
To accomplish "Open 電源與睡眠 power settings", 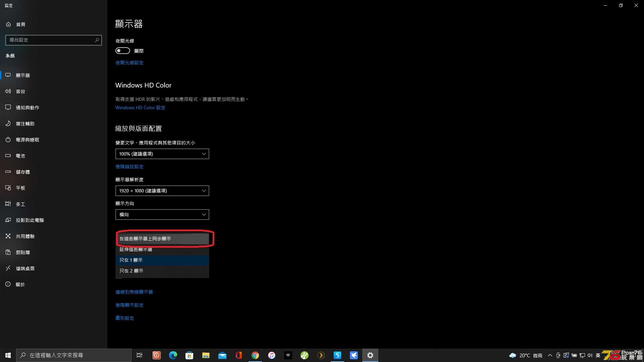I will click(x=54, y=139).
